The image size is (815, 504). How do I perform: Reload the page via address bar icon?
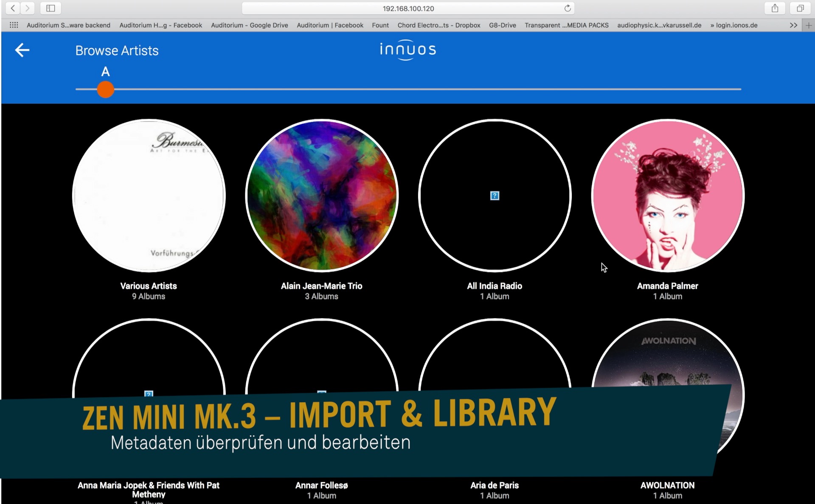click(568, 8)
